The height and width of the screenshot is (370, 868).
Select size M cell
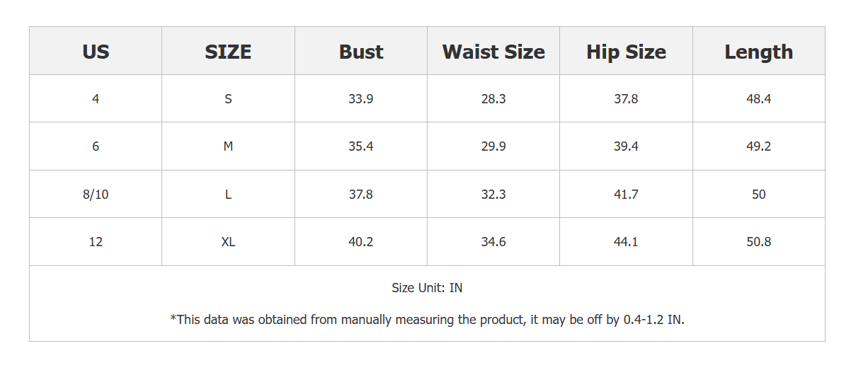228,146
